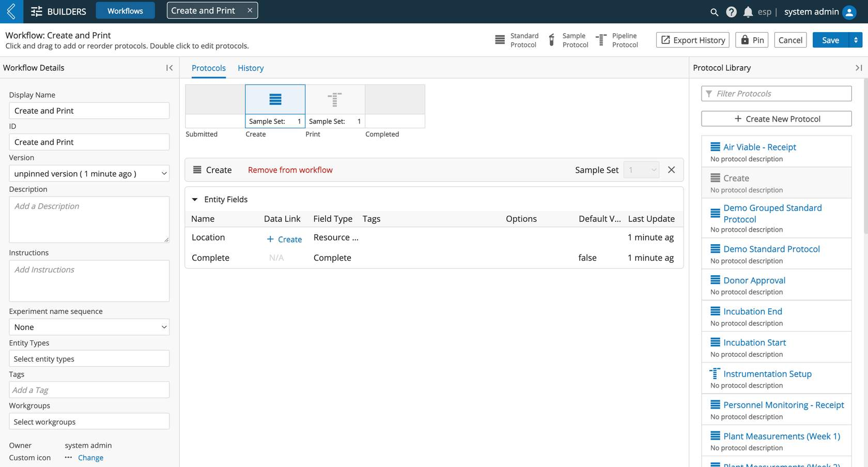The height and width of the screenshot is (467, 868).
Task: Collapse the Workflow Details panel
Action: tap(169, 68)
